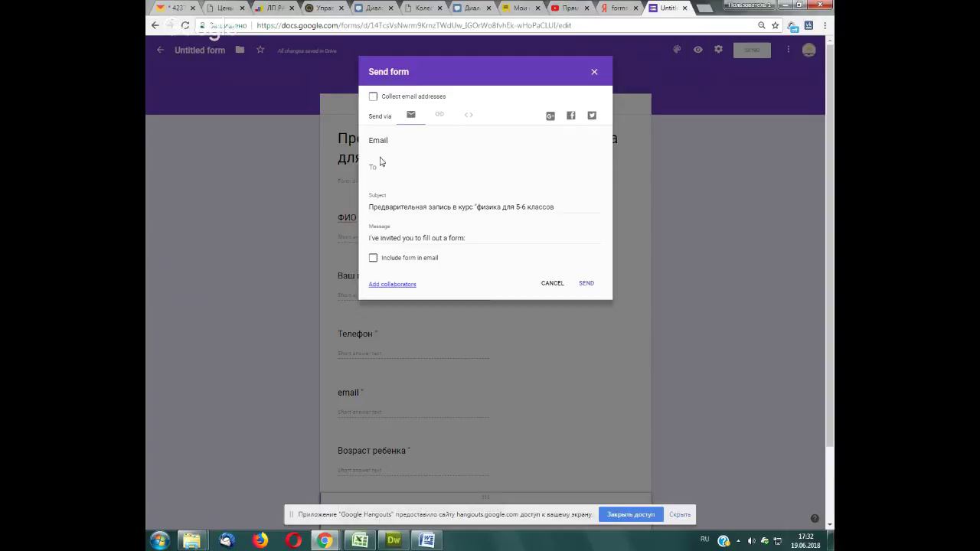Screen dimensions: 980x551
Task: Click the RU language indicator
Action: coord(705,540)
